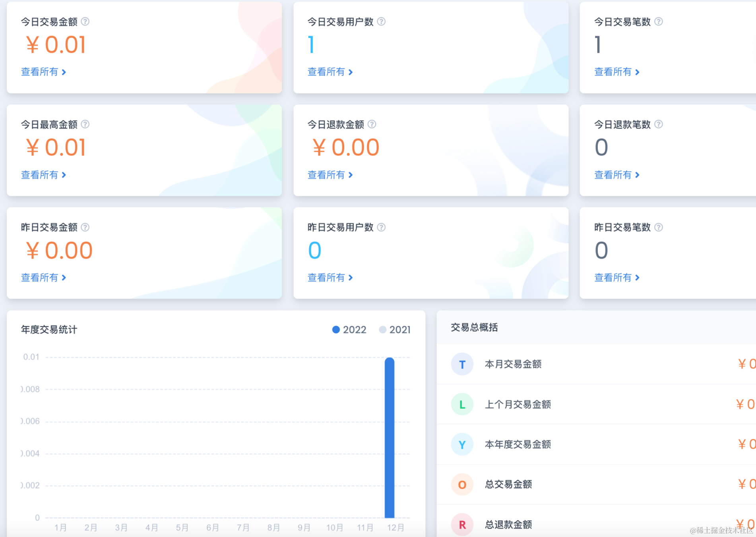This screenshot has height=537, width=756.
Task: Click the 1月 axis label
Action: (x=60, y=527)
